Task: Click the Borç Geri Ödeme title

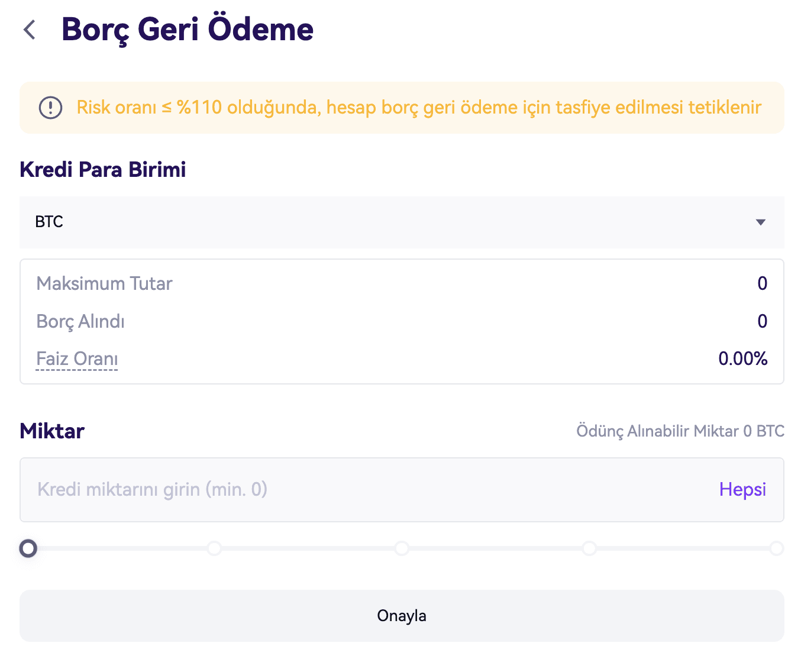Action: tap(188, 30)
